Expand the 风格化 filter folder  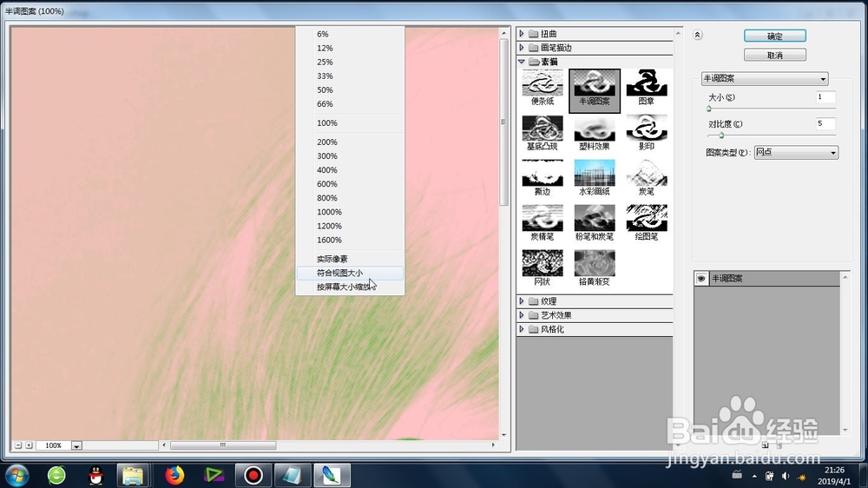tap(522, 329)
